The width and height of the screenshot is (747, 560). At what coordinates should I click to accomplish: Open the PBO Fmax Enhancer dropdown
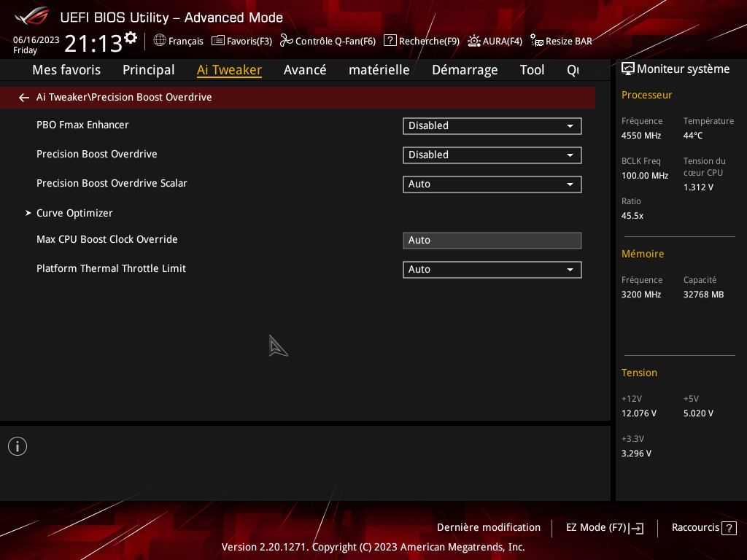(492, 125)
